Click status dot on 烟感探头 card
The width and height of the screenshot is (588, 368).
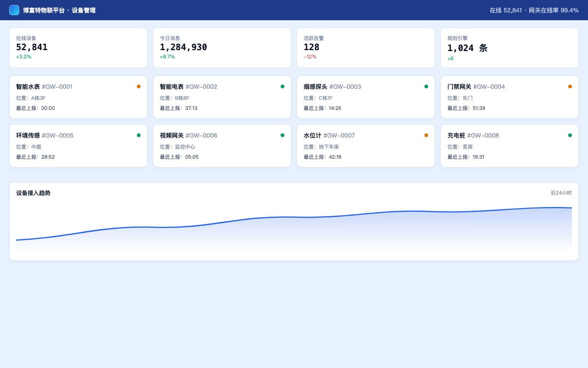[426, 86]
